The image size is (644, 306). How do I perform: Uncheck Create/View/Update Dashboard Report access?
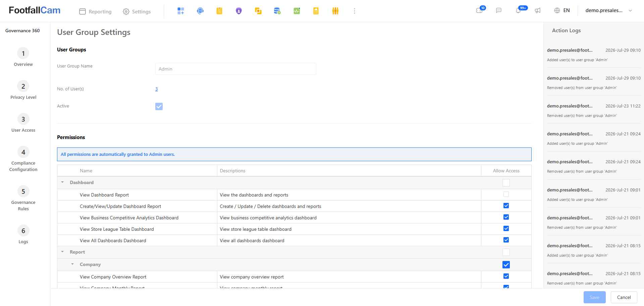pos(506,206)
